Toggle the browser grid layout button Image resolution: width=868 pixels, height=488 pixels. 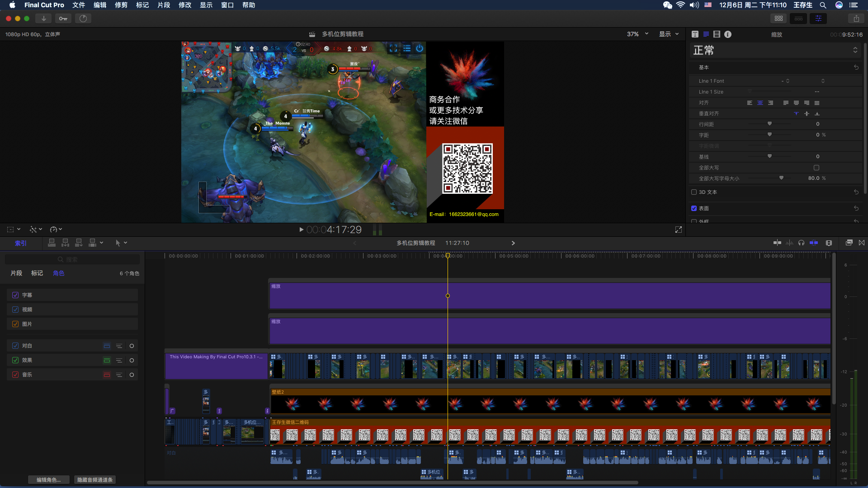pos(778,19)
